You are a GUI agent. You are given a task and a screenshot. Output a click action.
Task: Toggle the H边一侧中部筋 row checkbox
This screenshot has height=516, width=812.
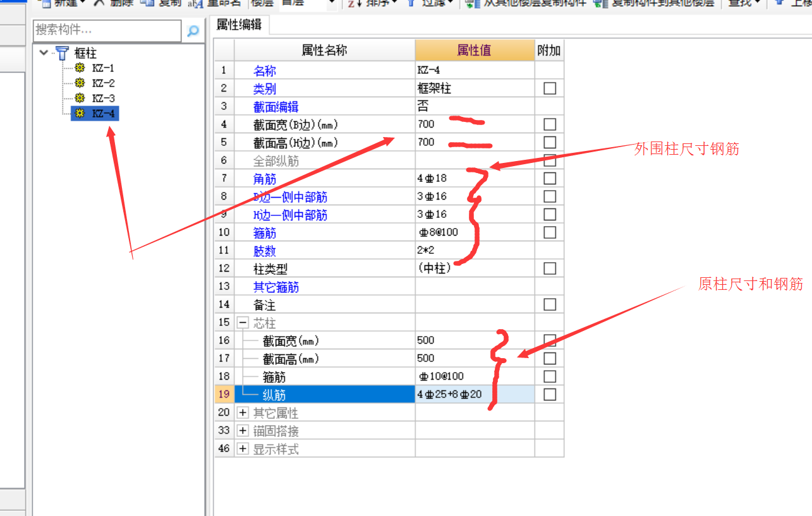point(550,215)
